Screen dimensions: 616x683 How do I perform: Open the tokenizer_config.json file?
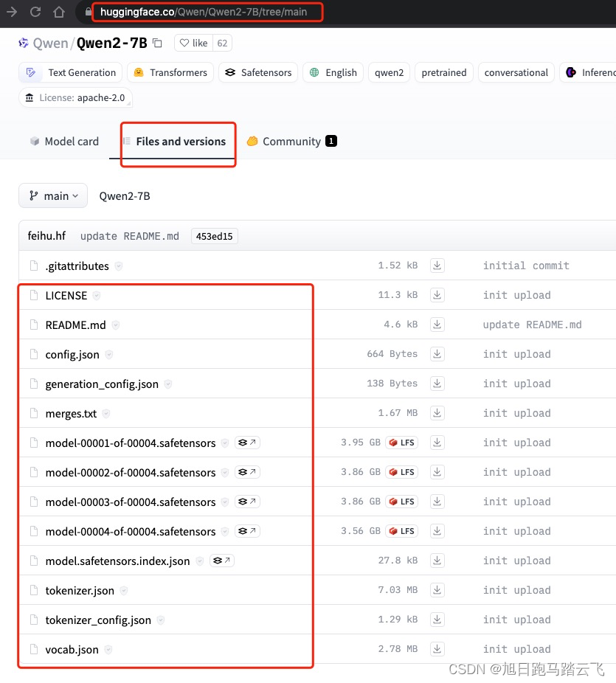click(x=98, y=620)
